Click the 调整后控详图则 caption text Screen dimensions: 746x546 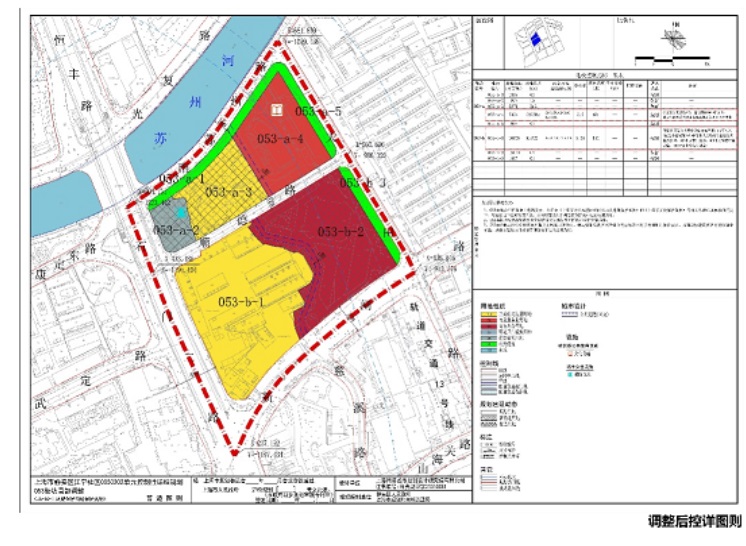pos(694,521)
